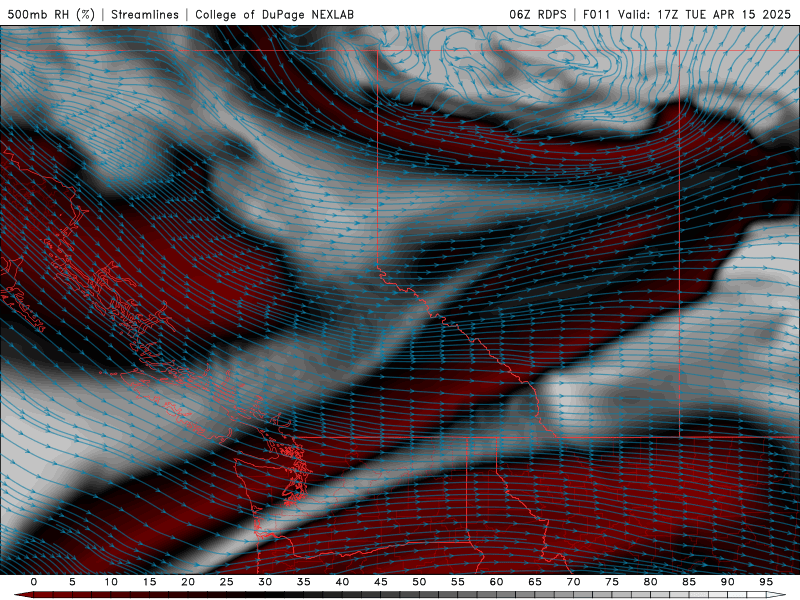Click the colorbar value label "55"
The image size is (800, 600).
coord(458,582)
